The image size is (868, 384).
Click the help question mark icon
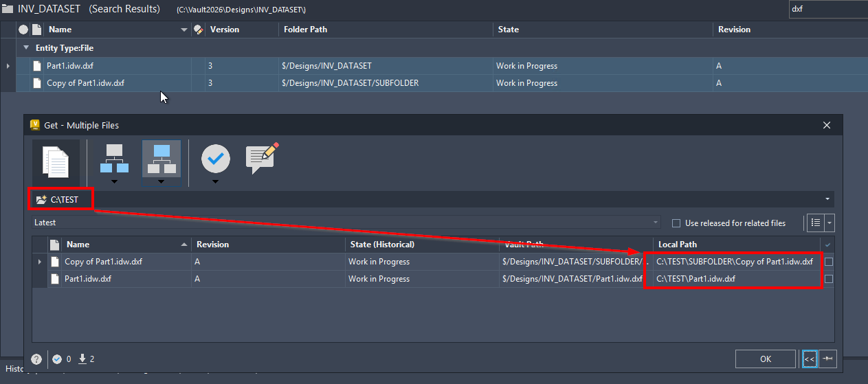pyautogui.click(x=36, y=359)
